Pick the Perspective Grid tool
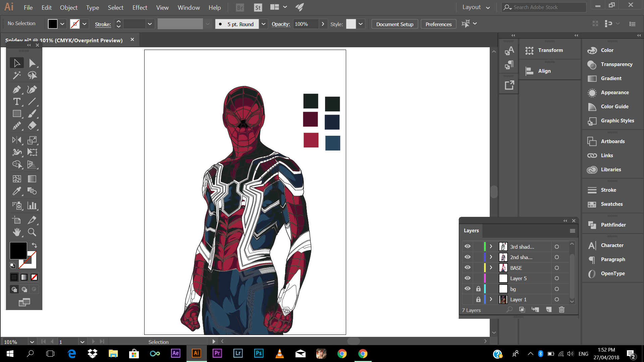Viewport: 644px width, 362px height. (x=32, y=164)
